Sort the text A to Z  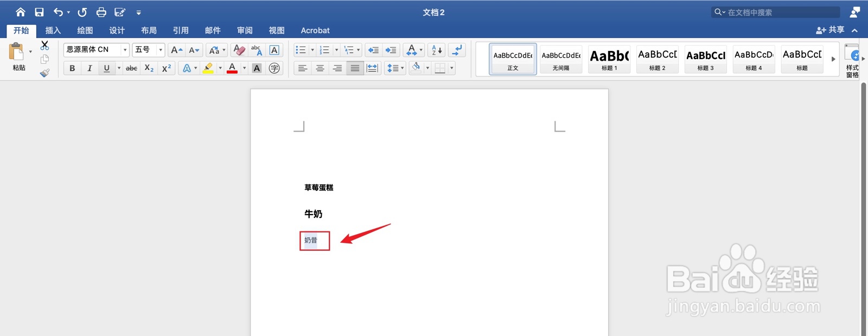coord(437,50)
